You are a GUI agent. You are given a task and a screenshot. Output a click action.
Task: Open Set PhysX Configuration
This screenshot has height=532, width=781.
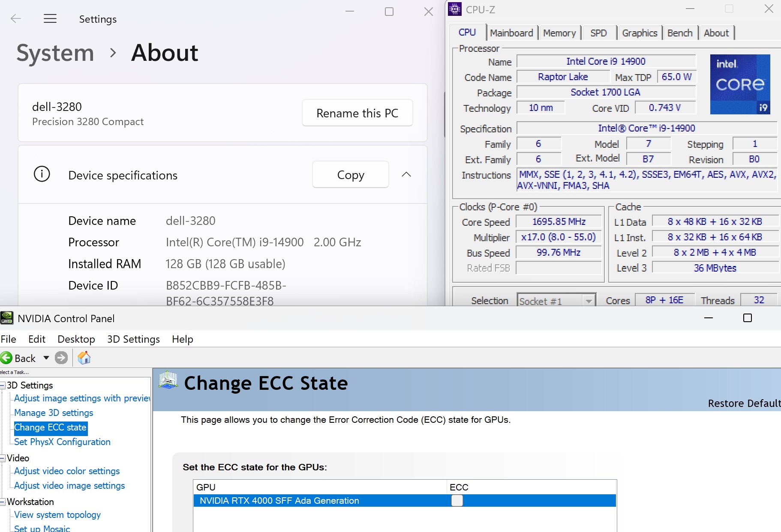62,442
